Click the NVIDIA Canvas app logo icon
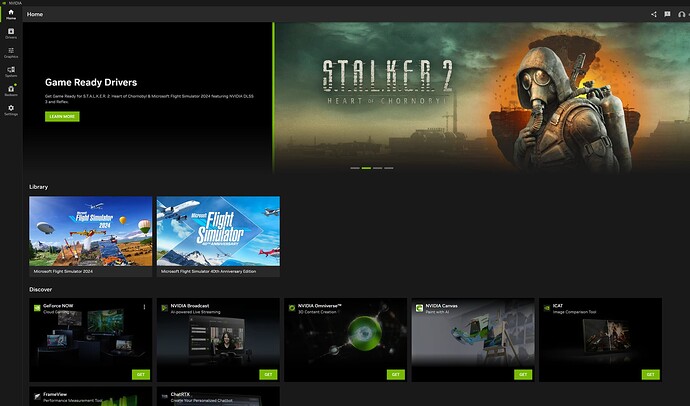Viewport: 690px width, 406px height. (x=419, y=308)
